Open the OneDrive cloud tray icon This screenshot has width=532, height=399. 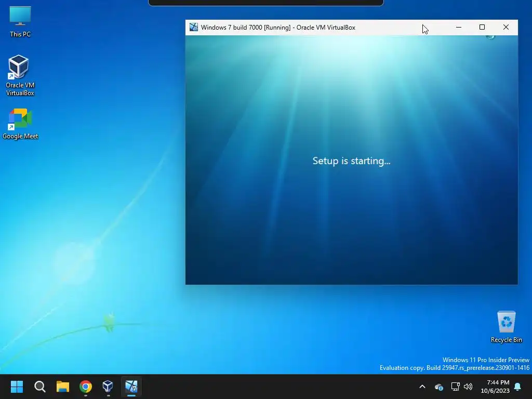point(438,387)
